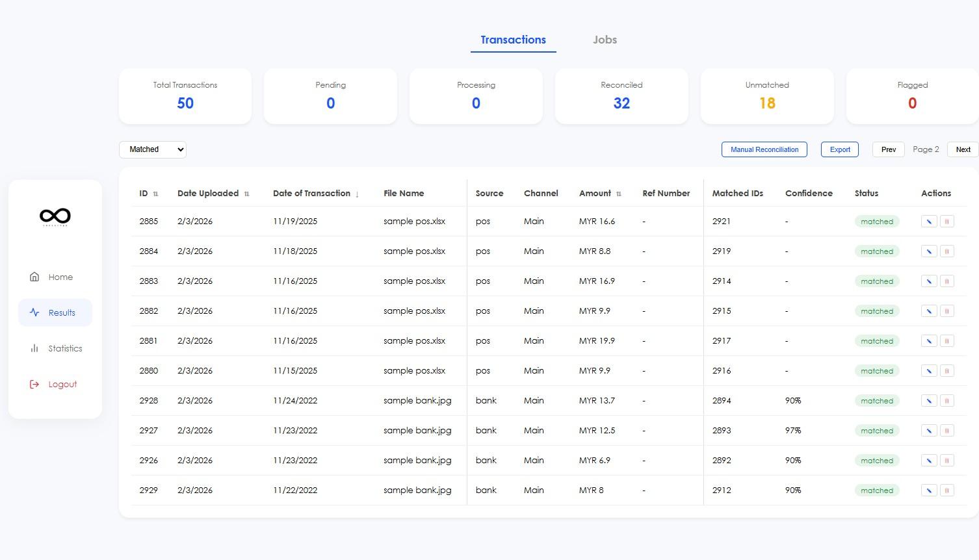The width and height of the screenshot is (979, 560).
Task: Switch to the Jobs tab
Action: [605, 40]
